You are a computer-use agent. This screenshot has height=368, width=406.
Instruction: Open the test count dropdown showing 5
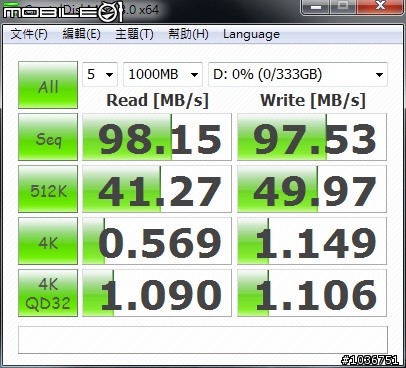coord(100,74)
